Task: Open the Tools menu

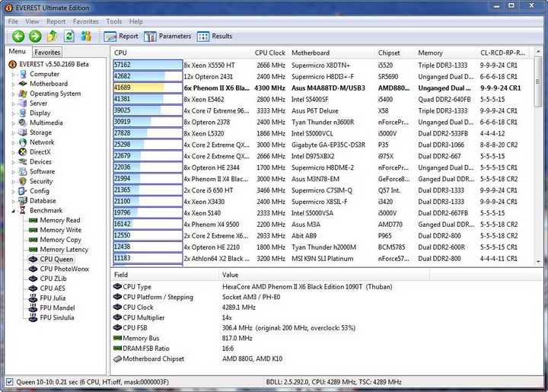Action: (x=114, y=21)
